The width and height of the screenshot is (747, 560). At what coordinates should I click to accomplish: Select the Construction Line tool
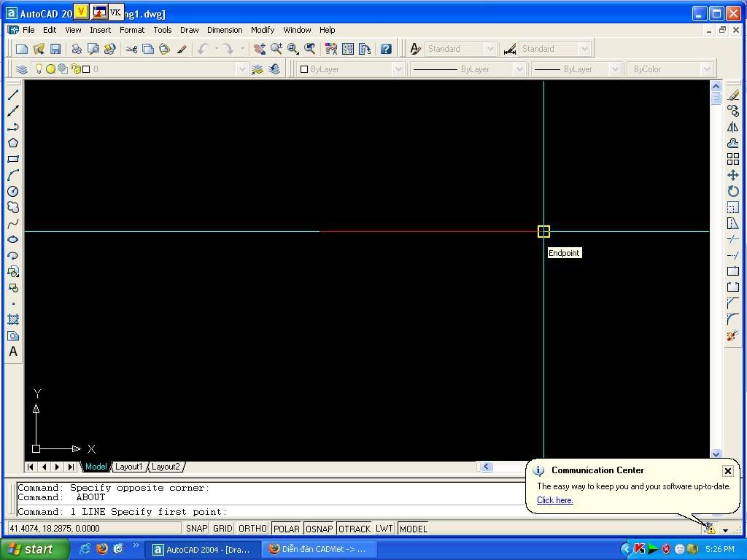[x=13, y=111]
